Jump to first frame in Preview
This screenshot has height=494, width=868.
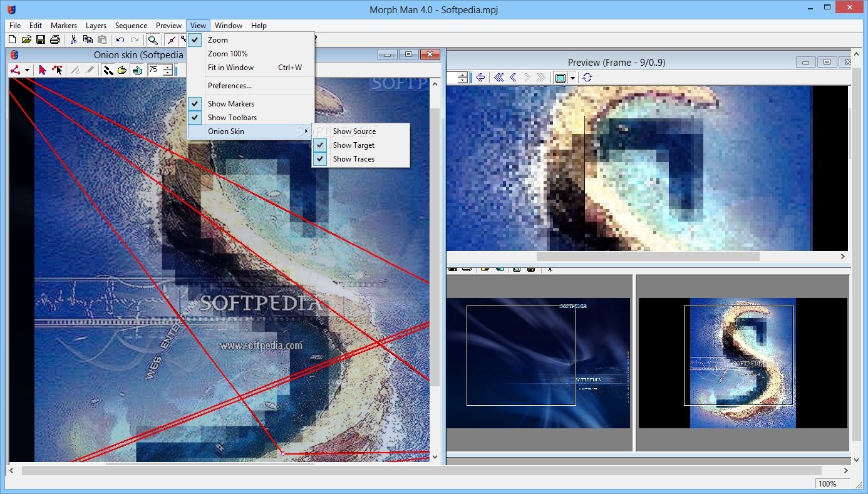[x=499, y=78]
